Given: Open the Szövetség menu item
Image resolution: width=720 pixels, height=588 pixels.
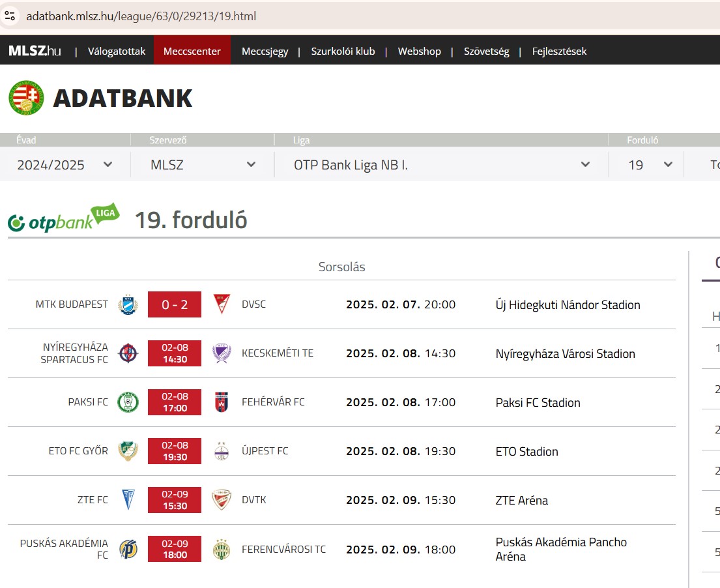Looking at the screenshot, I should click(x=486, y=51).
